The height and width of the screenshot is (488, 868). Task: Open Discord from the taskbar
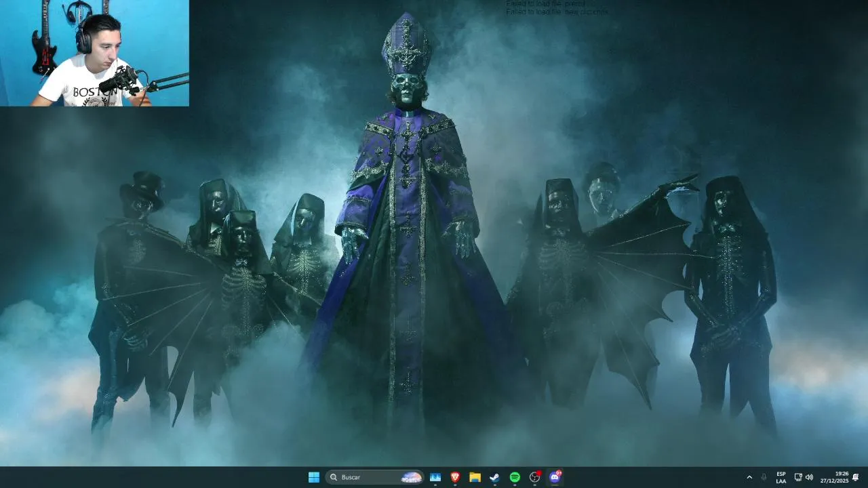point(555,477)
